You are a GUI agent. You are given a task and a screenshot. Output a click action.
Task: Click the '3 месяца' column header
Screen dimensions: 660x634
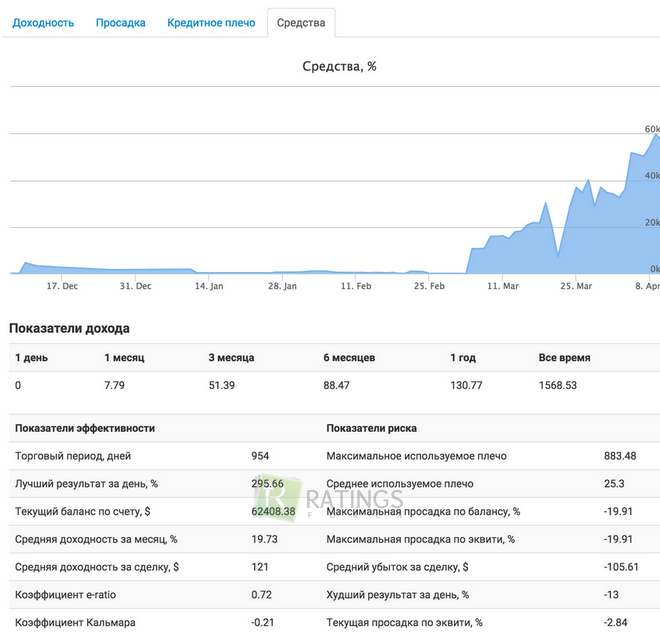tap(232, 358)
